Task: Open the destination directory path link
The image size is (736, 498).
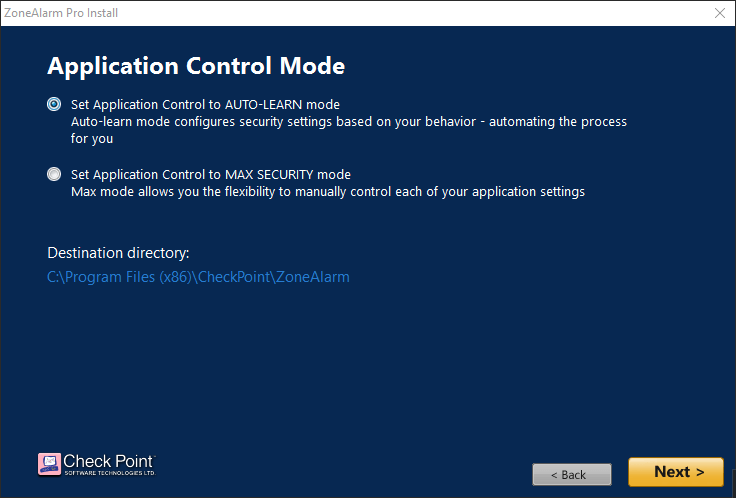Action: click(x=198, y=277)
